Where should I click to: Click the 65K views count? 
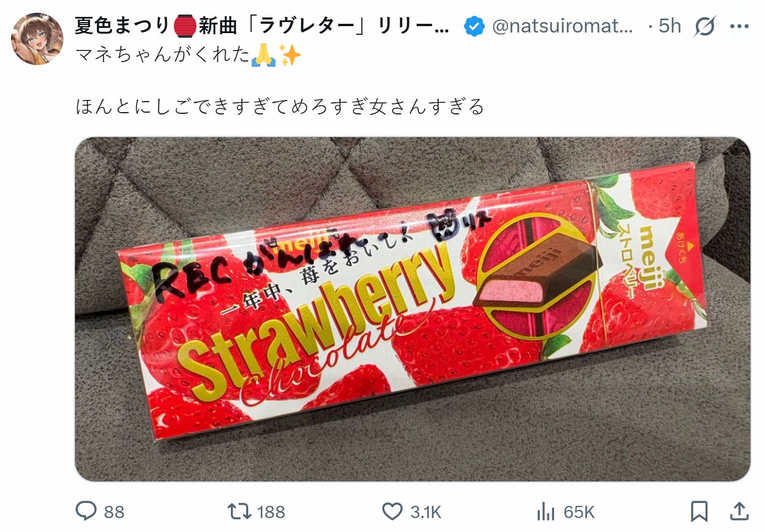point(579,512)
